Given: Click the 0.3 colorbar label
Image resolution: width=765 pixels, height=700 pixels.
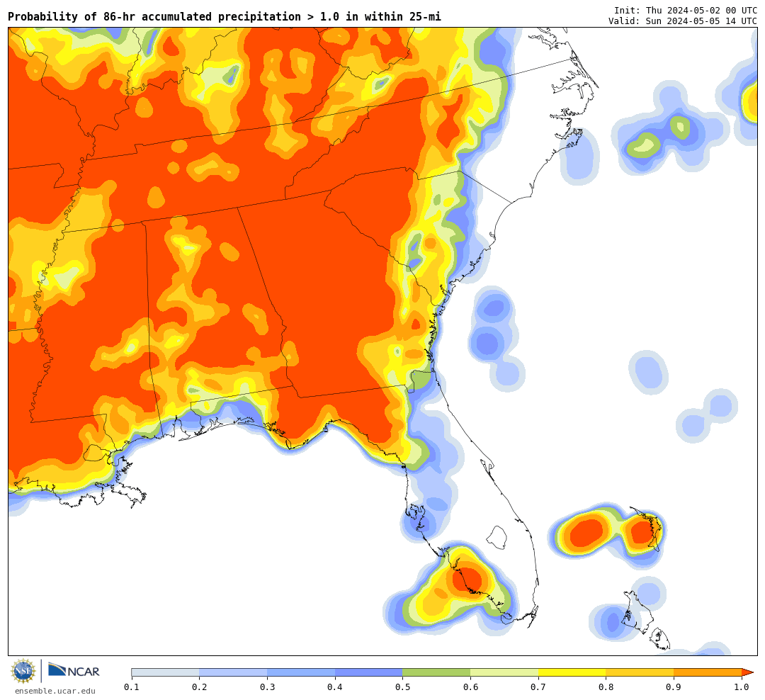Looking at the screenshot, I should pos(267,687).
